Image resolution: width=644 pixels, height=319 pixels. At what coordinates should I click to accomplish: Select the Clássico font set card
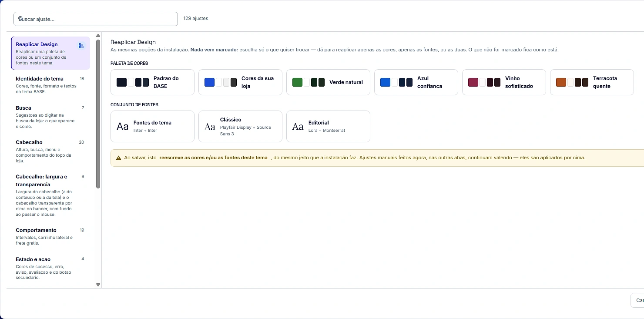pyautogui.click(x=240, y=126)
